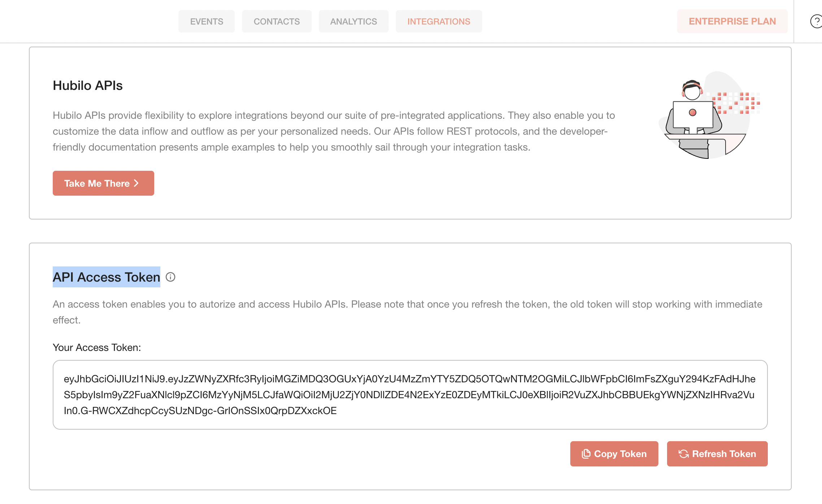The image size is (822, 504).
Task: Click the highlighted API Access Token heading
Action: [x=106, y=277]
